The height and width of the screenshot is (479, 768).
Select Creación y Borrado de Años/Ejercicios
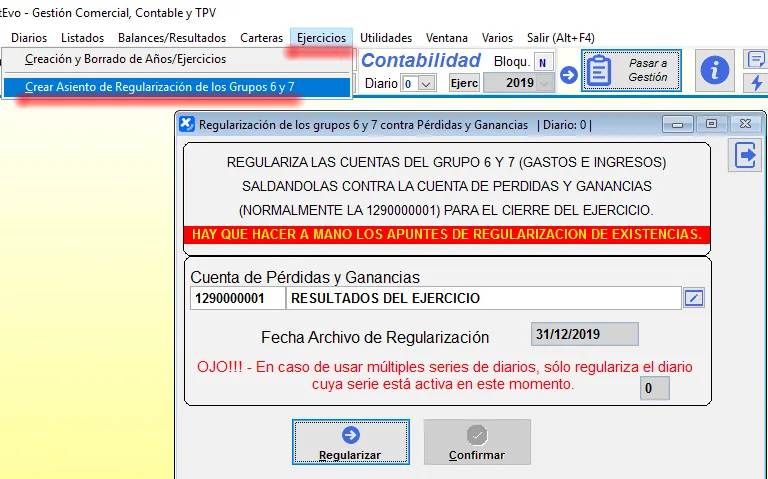[126, 60]
